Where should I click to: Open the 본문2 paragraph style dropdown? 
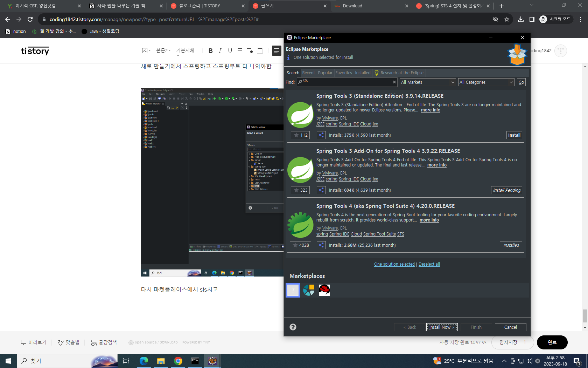163,51
